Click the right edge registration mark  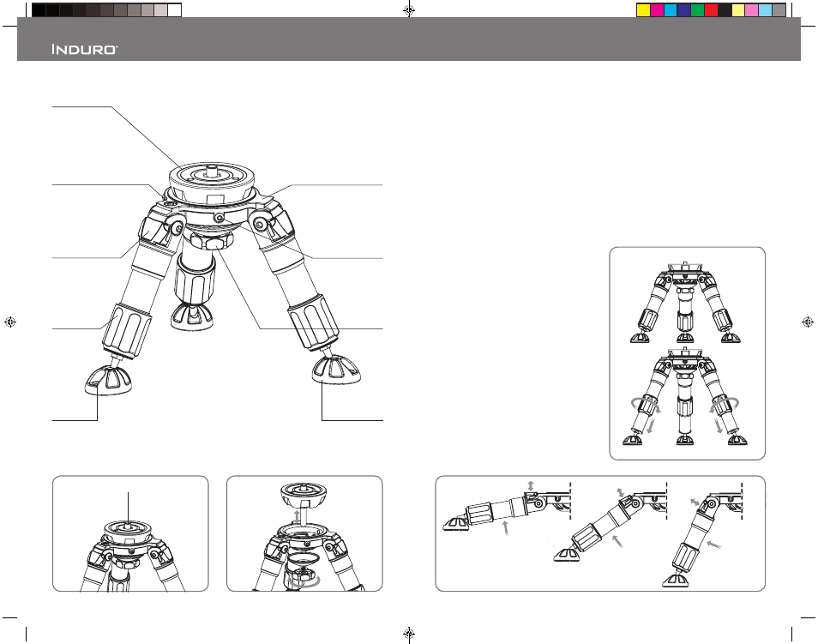[x=808, y=322]
